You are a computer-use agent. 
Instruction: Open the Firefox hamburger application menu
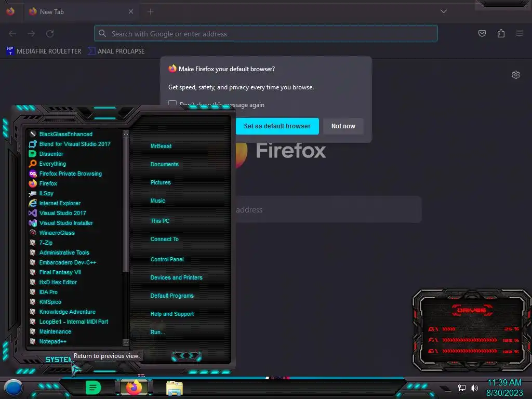[x=520, y=33]
